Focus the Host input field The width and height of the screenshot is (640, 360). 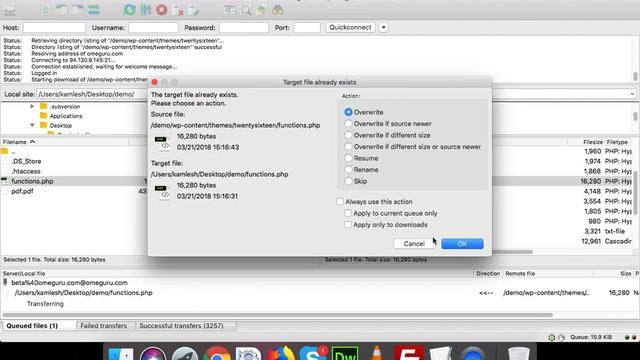(x=54, y=27)
